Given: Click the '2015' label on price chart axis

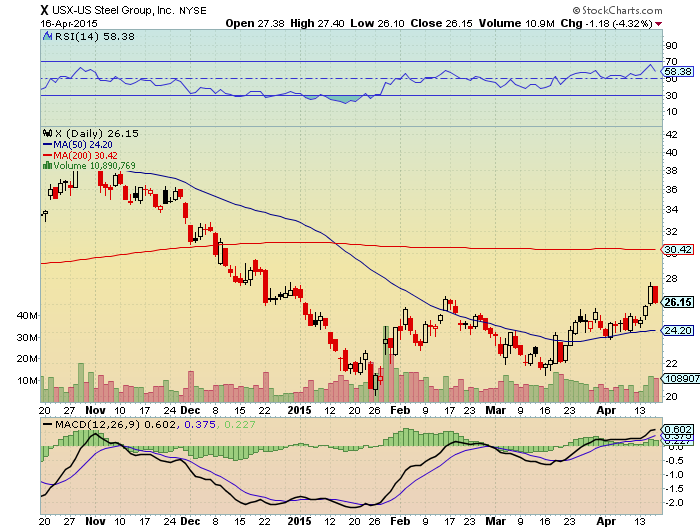Looking at the screenshot, I should (x=299, y=410).
